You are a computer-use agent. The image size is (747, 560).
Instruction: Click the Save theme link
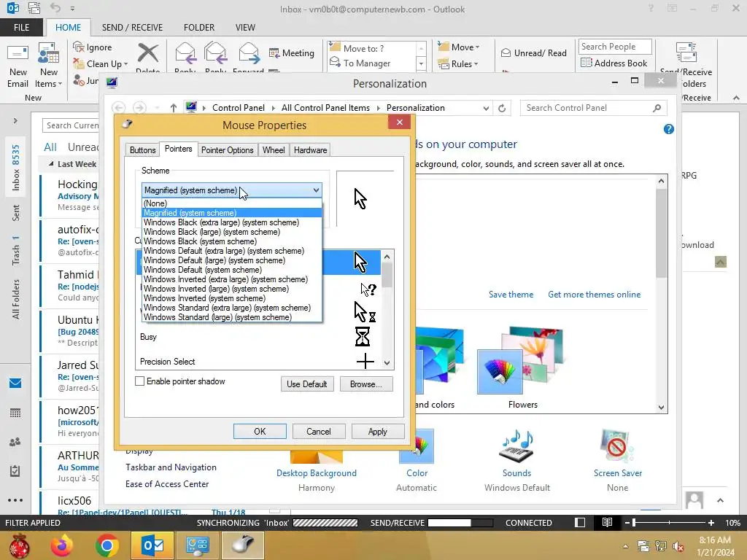[511, 295]
